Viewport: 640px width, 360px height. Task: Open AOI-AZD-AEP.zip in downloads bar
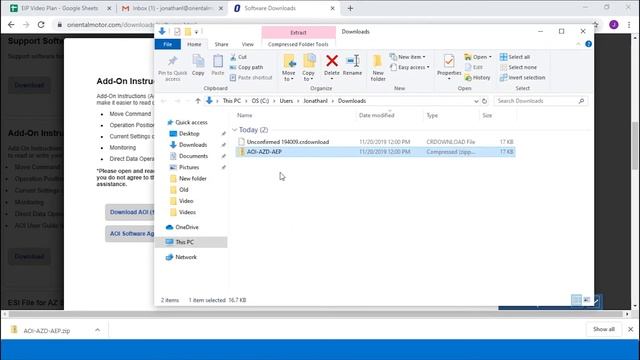[47, 330]
